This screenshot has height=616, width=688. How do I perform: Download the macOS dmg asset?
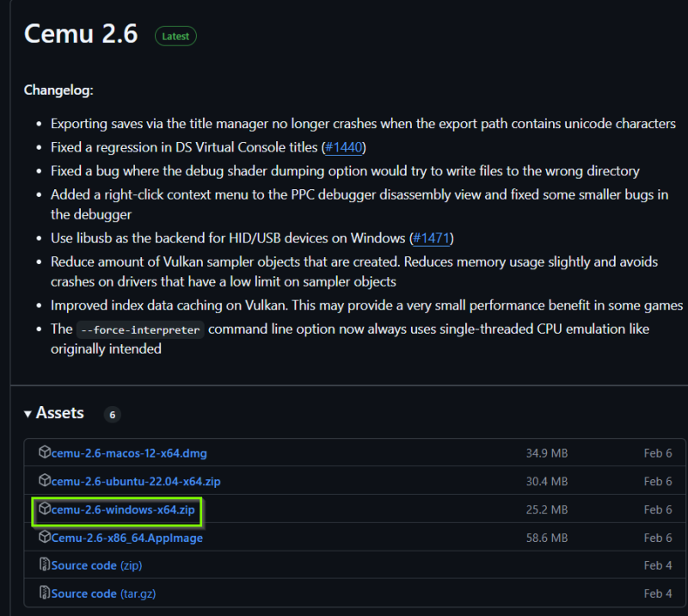[129, 453]
